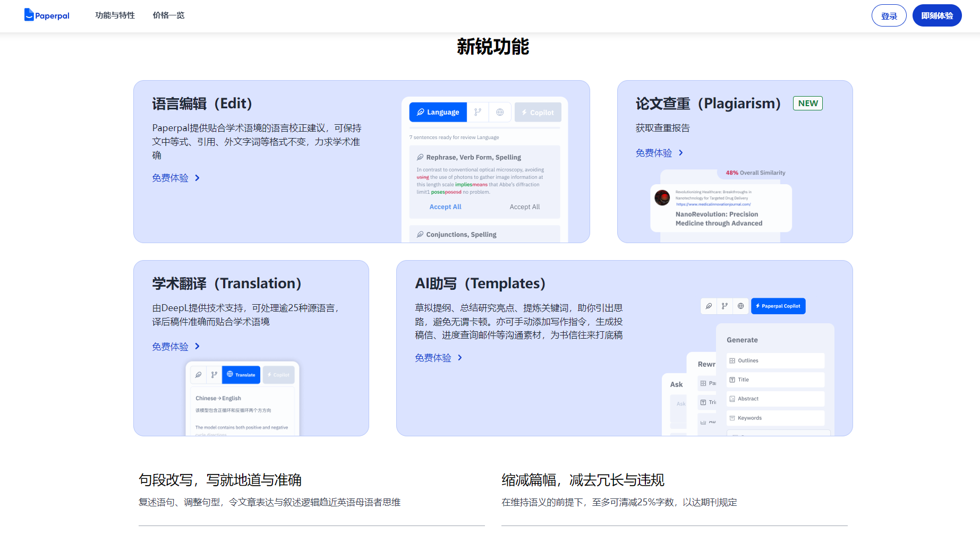The height and width of the screenshot is (534, 980).
Task: Click the medicalinnovationjournal.com link
Action: (x=713, y=204)
